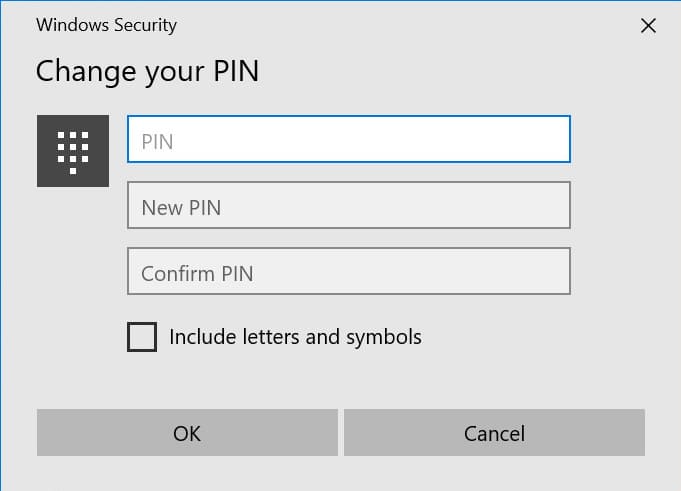Click the "Change your PIN" heading
Image resolution: width=681 pixels, height=491 pixels.
[x=148, y=71]
